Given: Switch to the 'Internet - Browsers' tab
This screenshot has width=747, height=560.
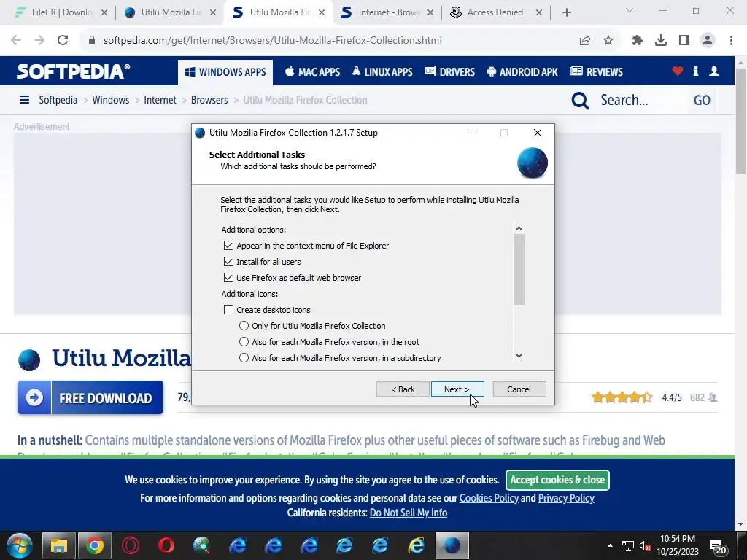Looking at the screenshot, I should pos(387,12).
